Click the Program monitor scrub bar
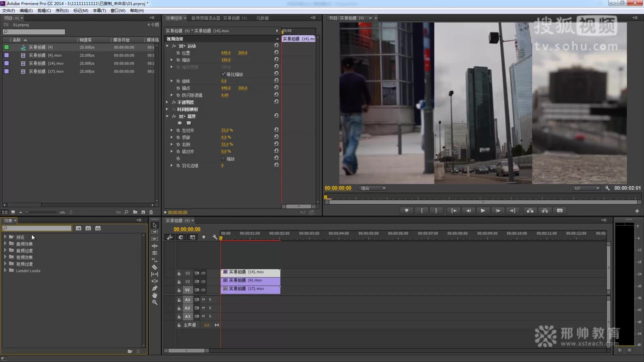The image size is (644, 362). tap(483, 197)
